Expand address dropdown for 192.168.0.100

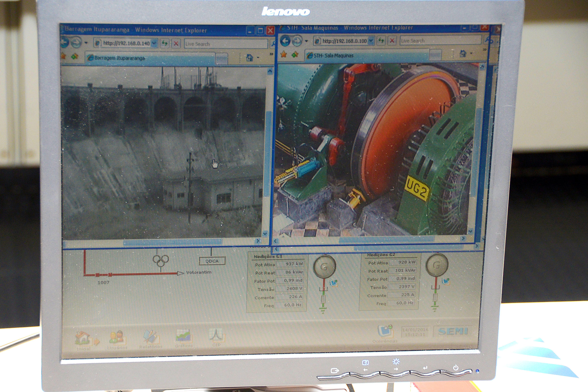(x=371, y=40)
